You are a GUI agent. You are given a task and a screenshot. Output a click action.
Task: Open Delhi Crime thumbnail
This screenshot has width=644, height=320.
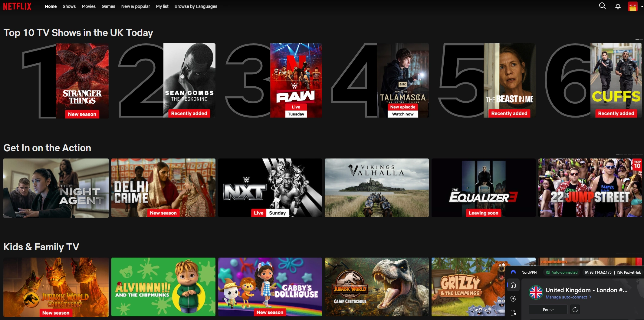[x=163, y=188]
